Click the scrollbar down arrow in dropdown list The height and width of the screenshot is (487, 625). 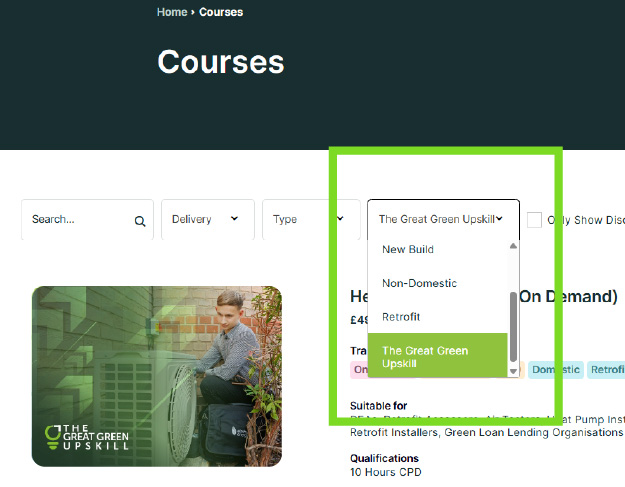(514, 370)
